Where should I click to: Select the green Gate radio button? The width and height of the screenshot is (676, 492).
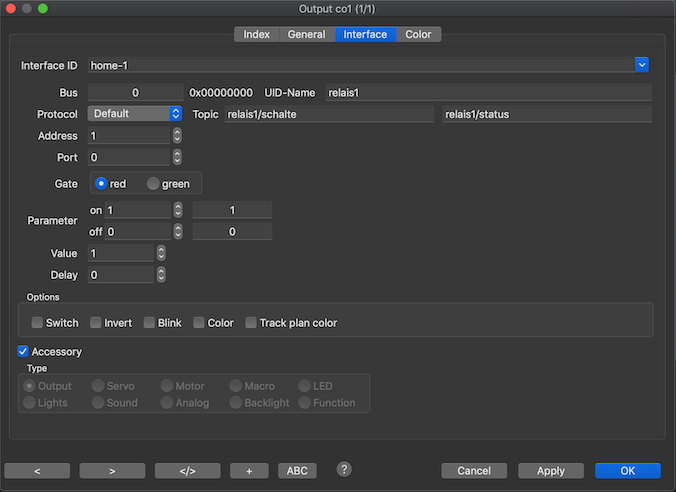tap(153, 184)
